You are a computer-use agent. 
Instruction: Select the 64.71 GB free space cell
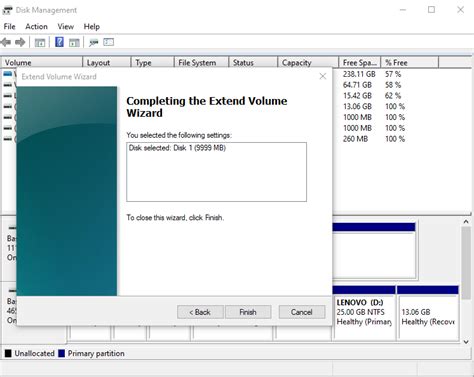(x=357, y=85)
